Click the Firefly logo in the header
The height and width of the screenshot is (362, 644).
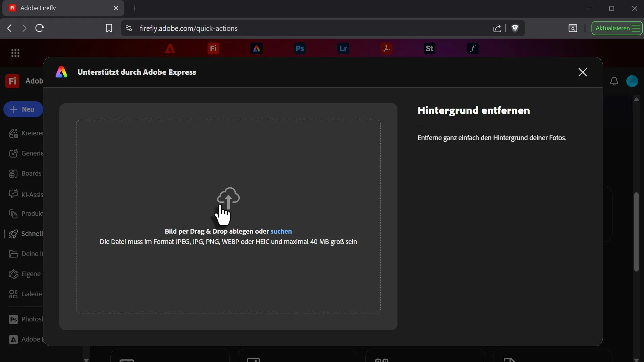coord(12,81)
